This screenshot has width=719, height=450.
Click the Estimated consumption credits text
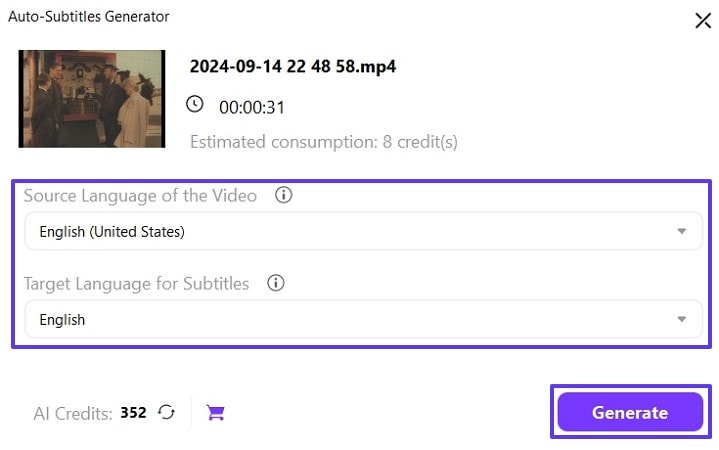pyautogui.click(x=323, y=142)
